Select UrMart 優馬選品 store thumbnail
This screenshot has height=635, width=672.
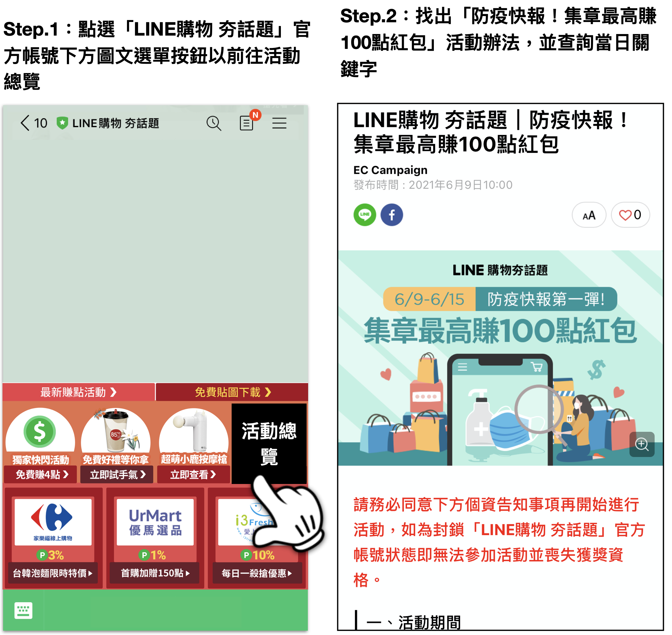coord(155,522)
